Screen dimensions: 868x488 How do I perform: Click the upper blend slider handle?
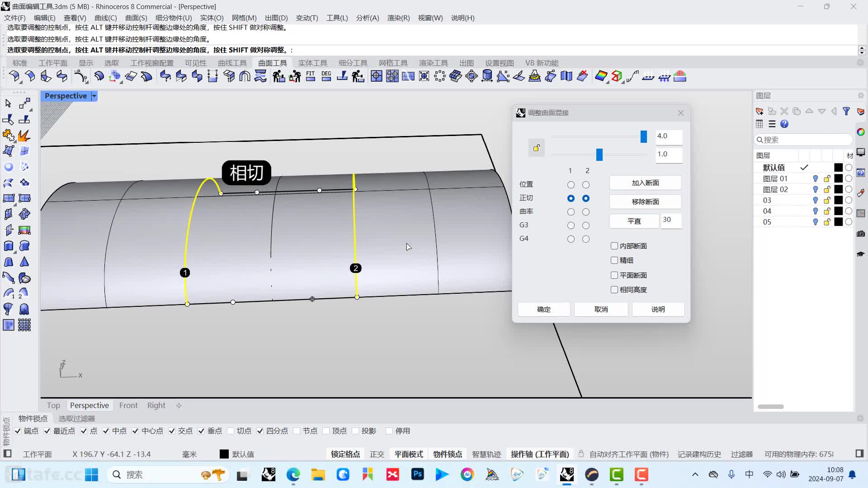644,136
